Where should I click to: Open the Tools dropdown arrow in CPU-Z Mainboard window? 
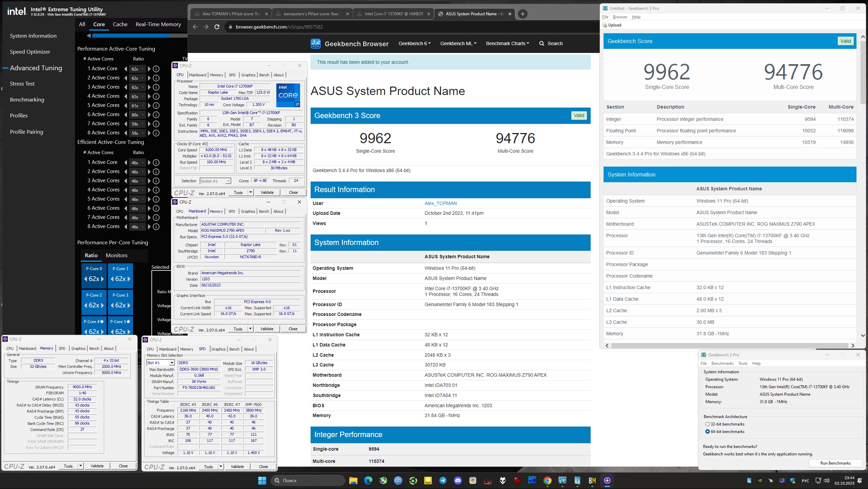(250, 329)
